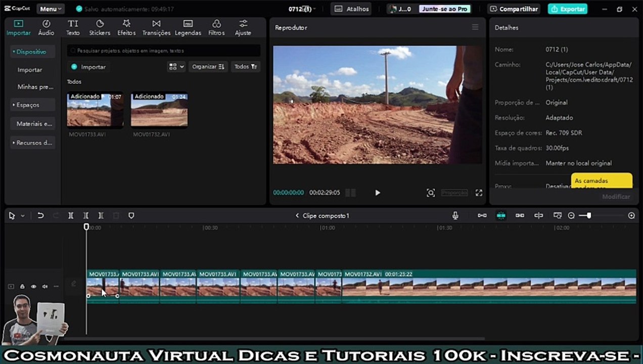The height and width of the screenshot is (364, 643).
Task: Select the MOV01732.AVI media thumbnail
Action: 159,110
